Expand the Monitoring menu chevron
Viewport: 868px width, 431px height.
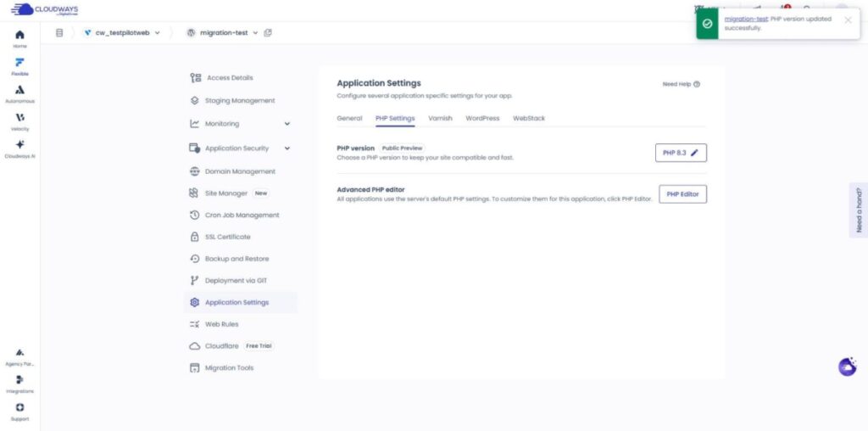click(x=287, y=124)
